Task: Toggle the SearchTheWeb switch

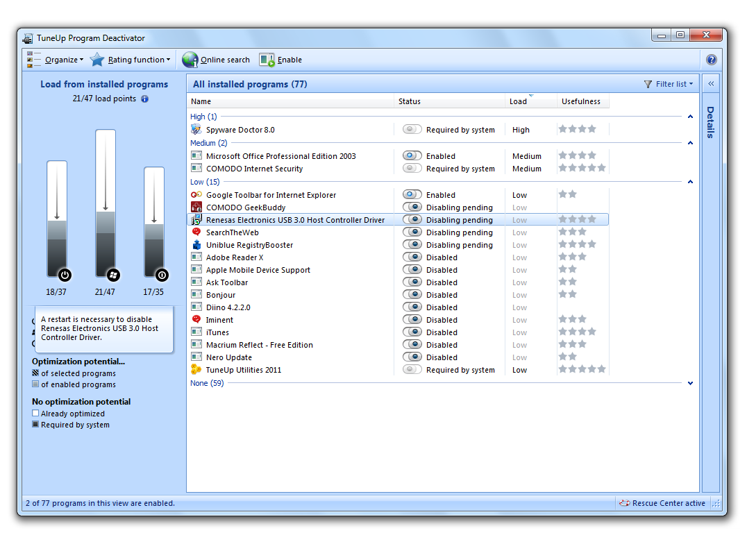Action: coord(412,232)
